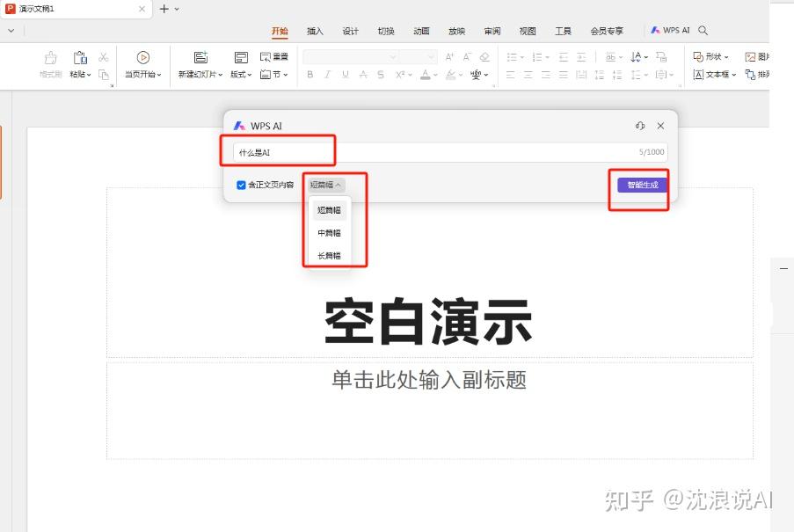
Task: Click the Distributed alignment icon
Action: (x=581, y=75)
